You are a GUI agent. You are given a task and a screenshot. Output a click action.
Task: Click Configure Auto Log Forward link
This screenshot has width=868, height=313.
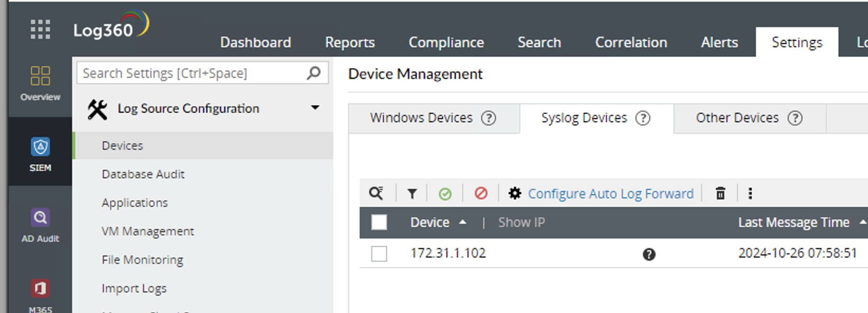611,194
